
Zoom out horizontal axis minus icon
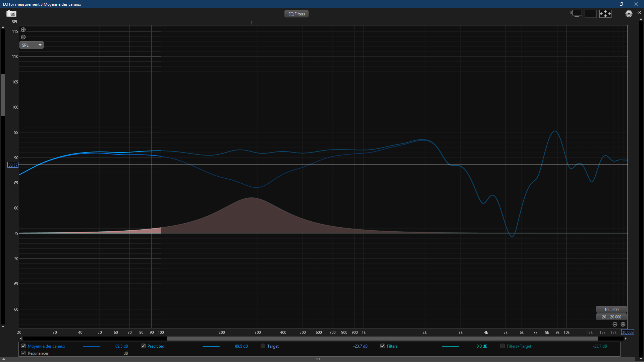[615, 324]
